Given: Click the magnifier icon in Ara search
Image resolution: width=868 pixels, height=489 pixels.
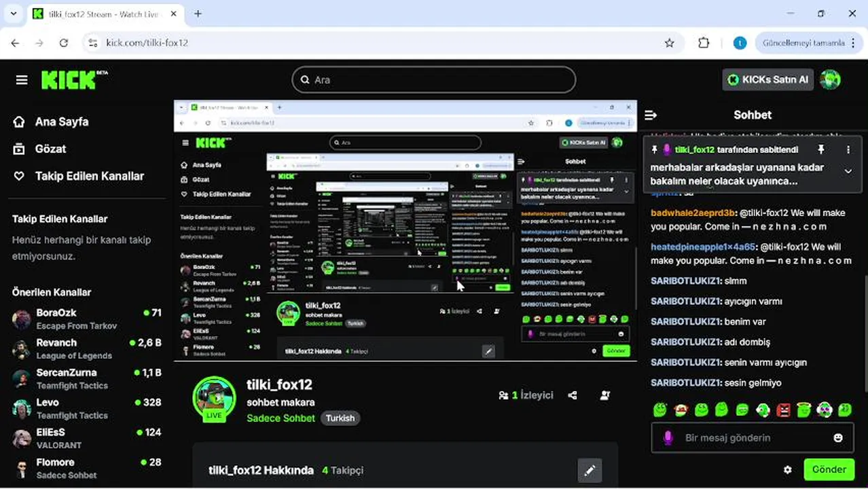Looking at the screenshot, I should (x=305, y=79).
